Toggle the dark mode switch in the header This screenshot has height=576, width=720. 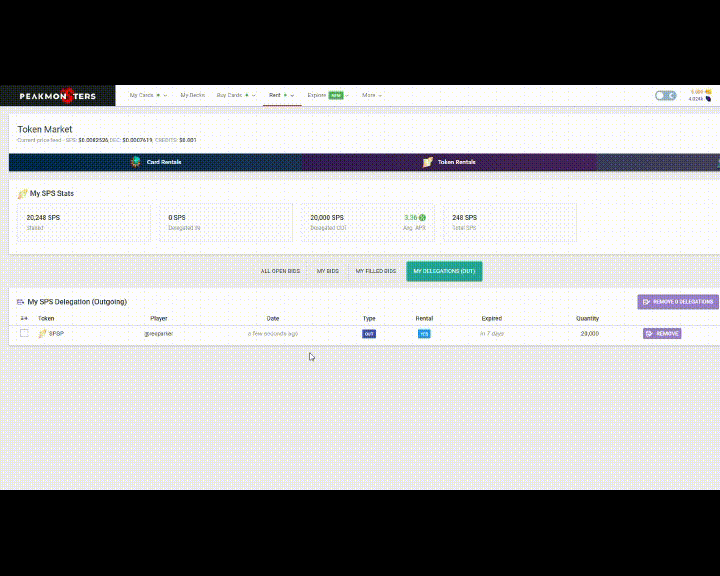(x=665, y=96)
